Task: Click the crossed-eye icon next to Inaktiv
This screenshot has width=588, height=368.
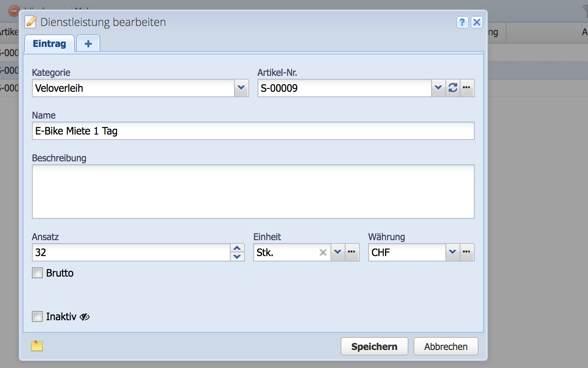Action: click(x=84, y=317)
